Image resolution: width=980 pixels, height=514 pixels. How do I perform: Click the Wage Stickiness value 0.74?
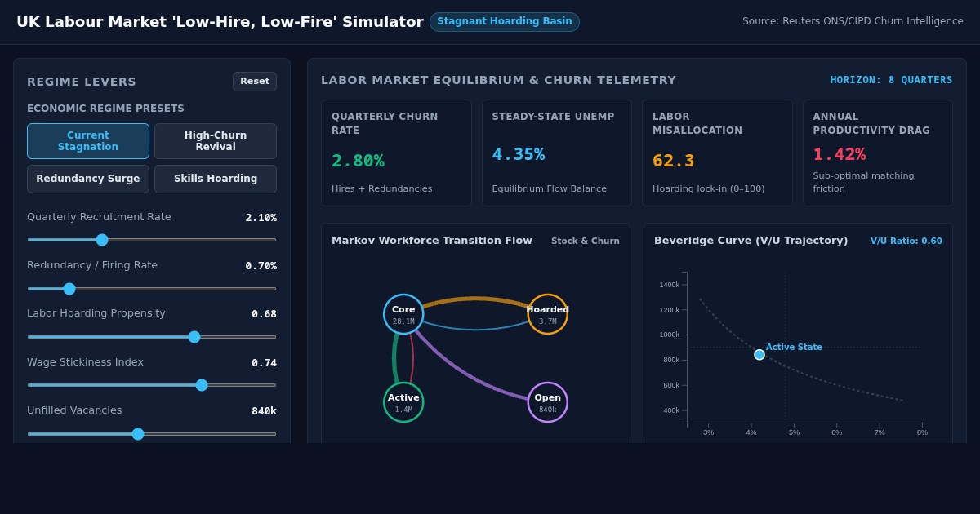tap(264, 363)
